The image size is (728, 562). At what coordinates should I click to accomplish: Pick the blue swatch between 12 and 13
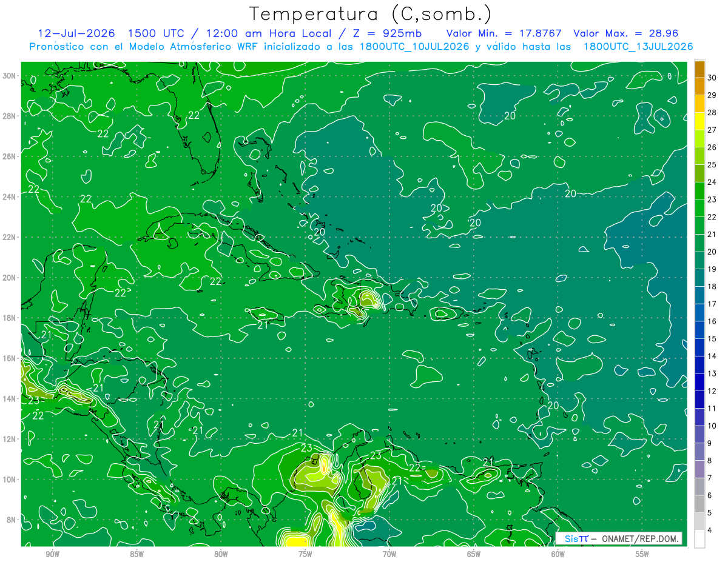pyautogui.click(x=699, y=382)
